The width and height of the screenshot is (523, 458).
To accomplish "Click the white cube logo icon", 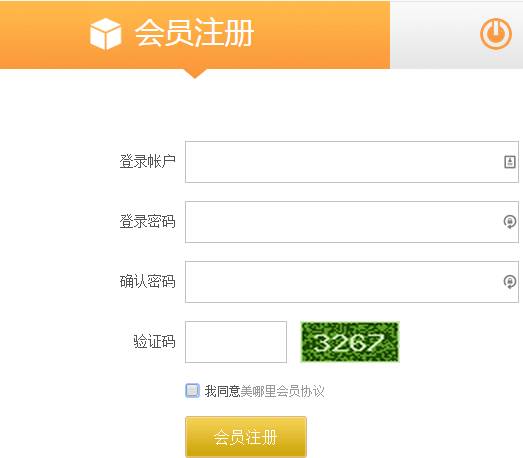I will pyautogui.click(x=105, y=34).
